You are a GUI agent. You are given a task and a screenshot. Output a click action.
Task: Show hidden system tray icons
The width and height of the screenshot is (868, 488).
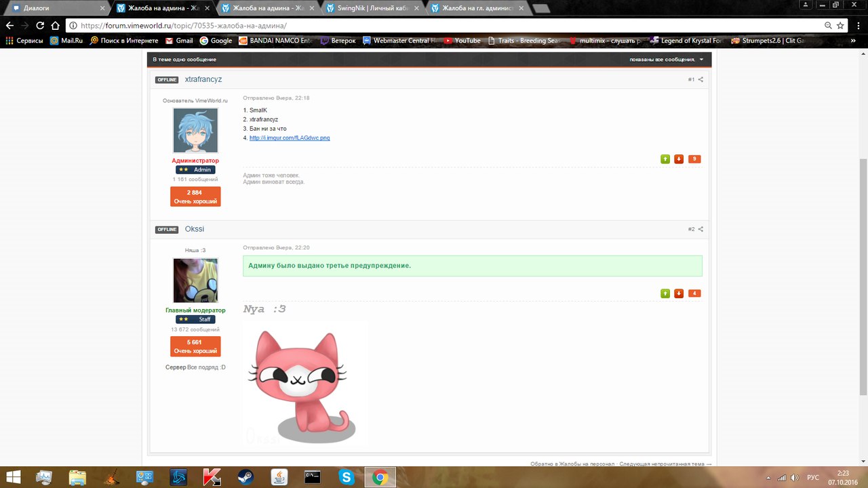point(768,478)
